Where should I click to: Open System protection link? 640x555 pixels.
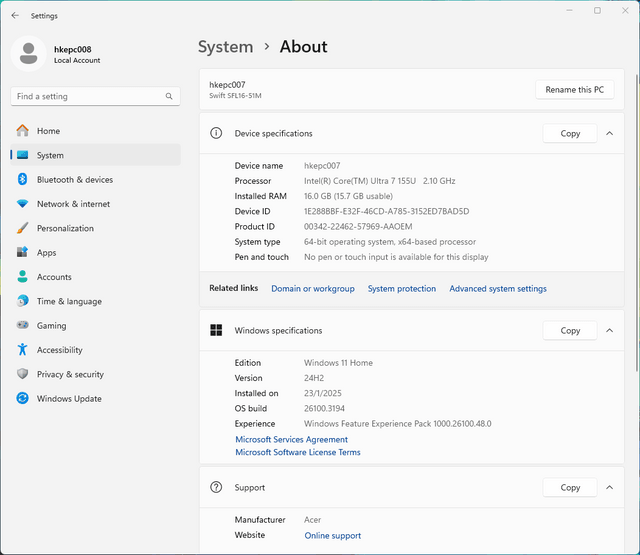402,289
